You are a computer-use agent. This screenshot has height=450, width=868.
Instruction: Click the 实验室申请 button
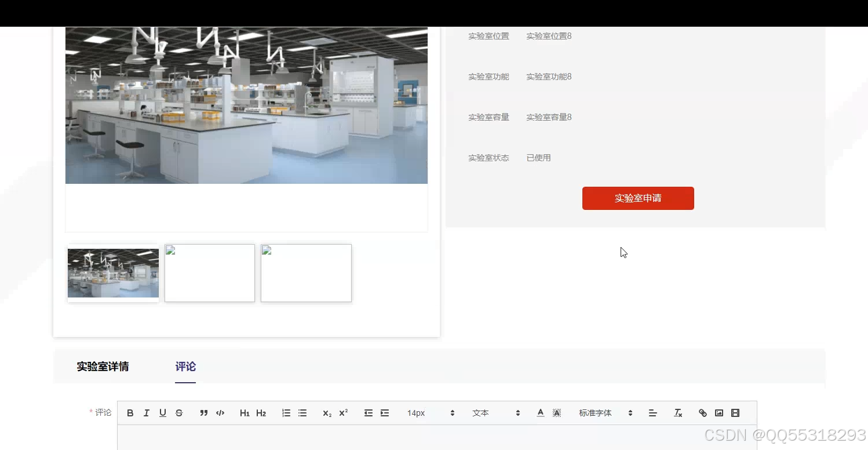point(638,198)
